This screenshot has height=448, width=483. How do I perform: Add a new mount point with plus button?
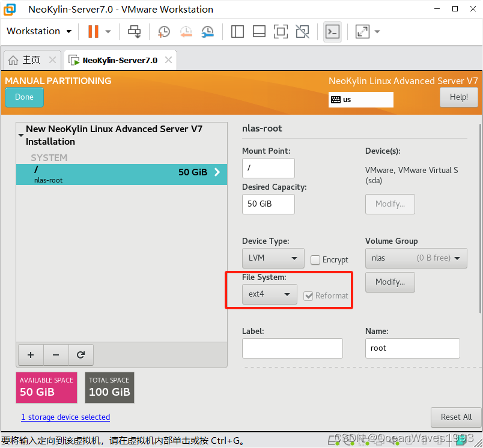coord(31,355)
